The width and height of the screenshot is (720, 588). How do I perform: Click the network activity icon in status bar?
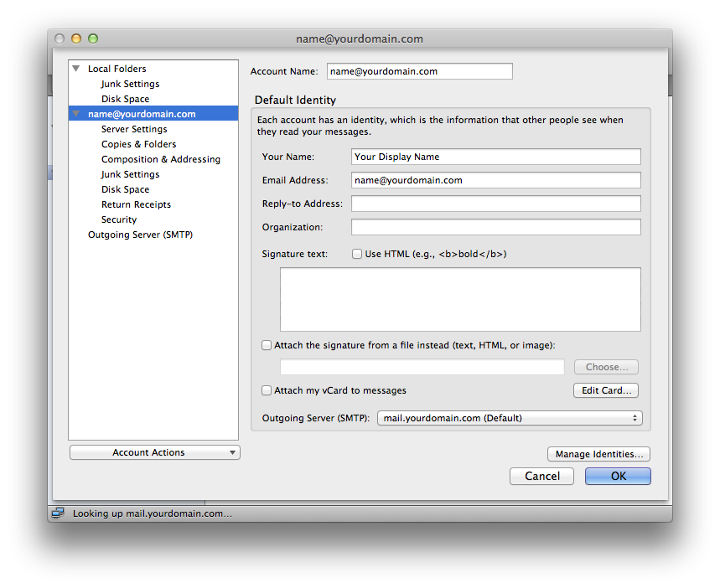point(58,513)
